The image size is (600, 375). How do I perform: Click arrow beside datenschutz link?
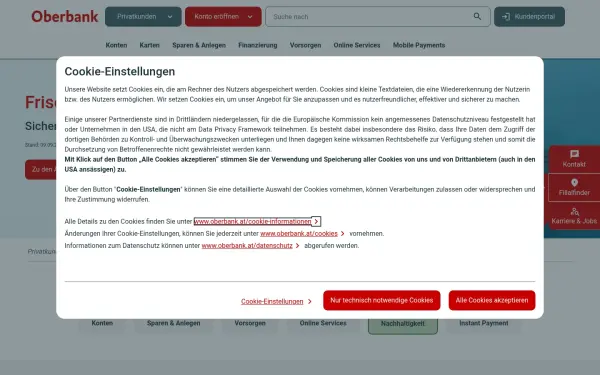coord(297,246)
